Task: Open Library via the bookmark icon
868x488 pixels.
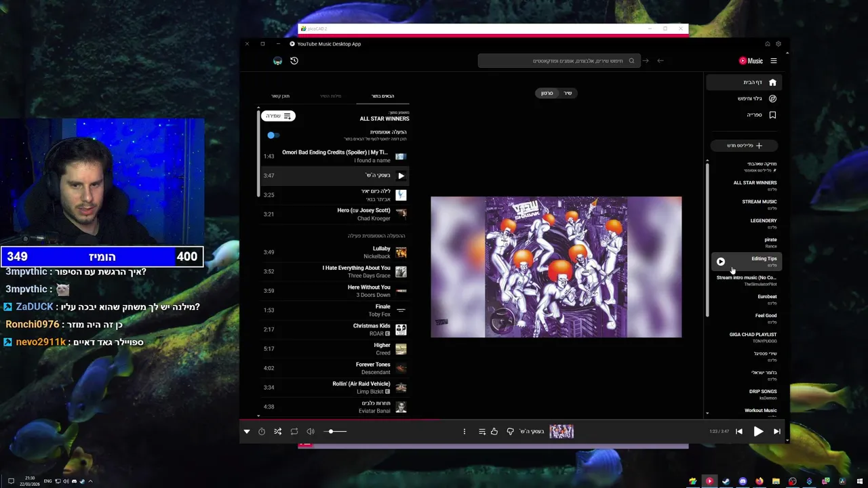Action: coord(772,115)
